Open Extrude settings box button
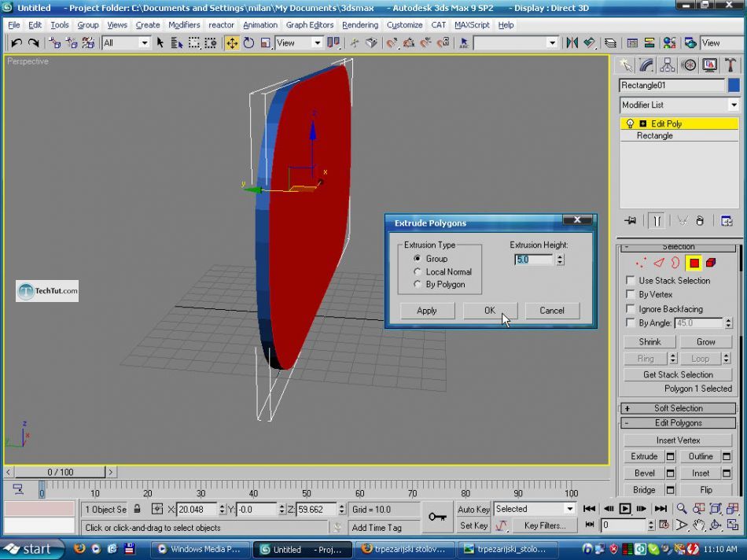 [x=670, y=457]
